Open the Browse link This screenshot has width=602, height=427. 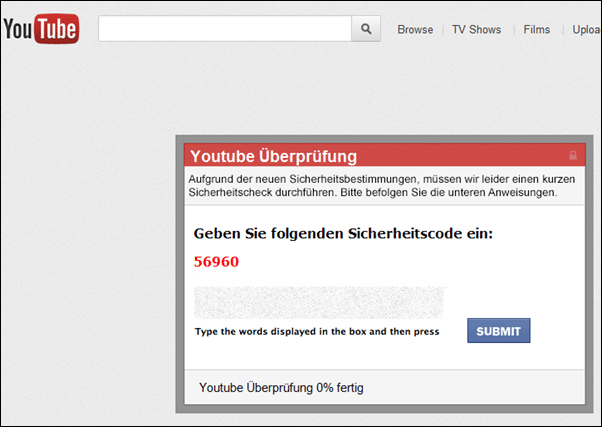[x=415, y=30]
